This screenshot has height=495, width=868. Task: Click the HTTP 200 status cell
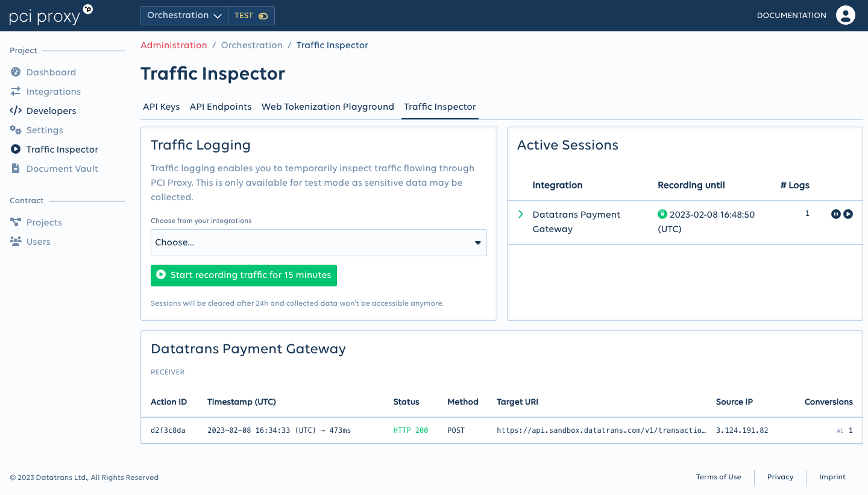[x=410, y=430]
